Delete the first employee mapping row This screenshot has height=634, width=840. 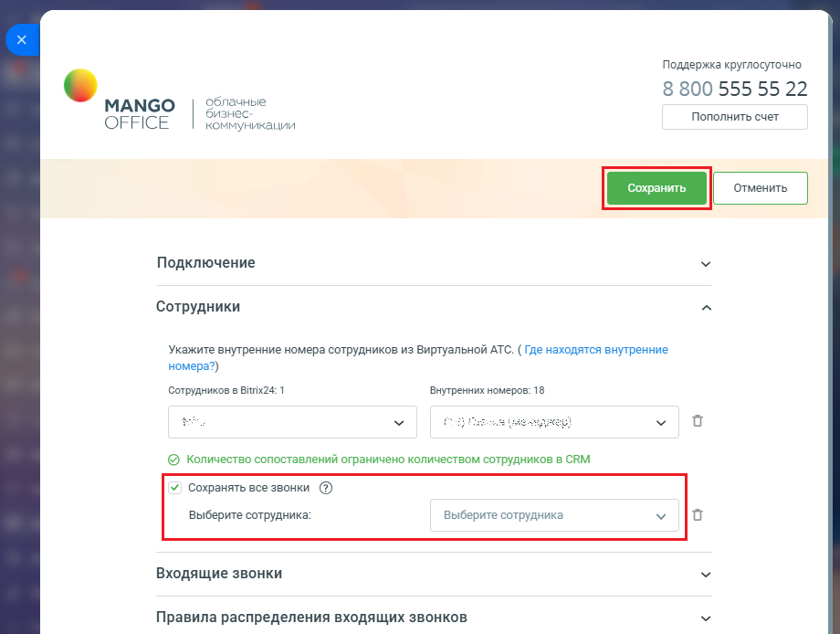coord(698,421)
